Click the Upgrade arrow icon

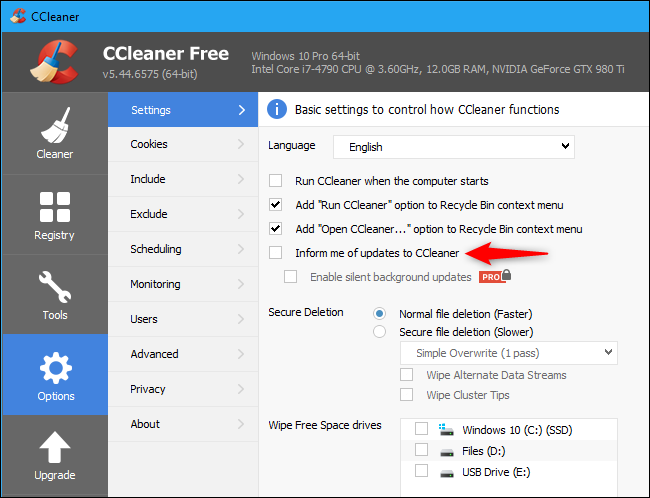tap(55, 447)
